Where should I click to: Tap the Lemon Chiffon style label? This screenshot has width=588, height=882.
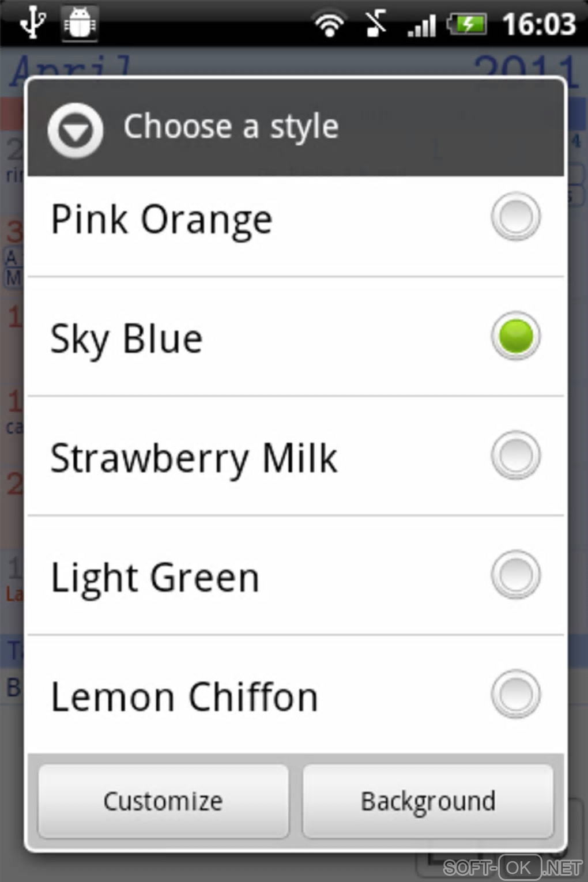pos(184,697)
